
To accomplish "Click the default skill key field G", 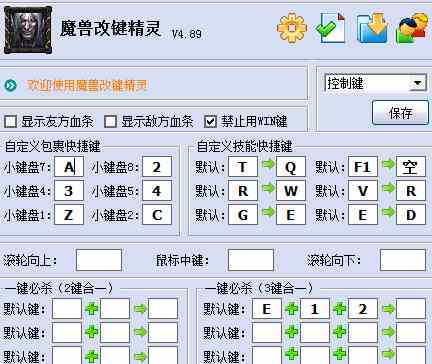I will pyautogui.click(x=243, y=215).
